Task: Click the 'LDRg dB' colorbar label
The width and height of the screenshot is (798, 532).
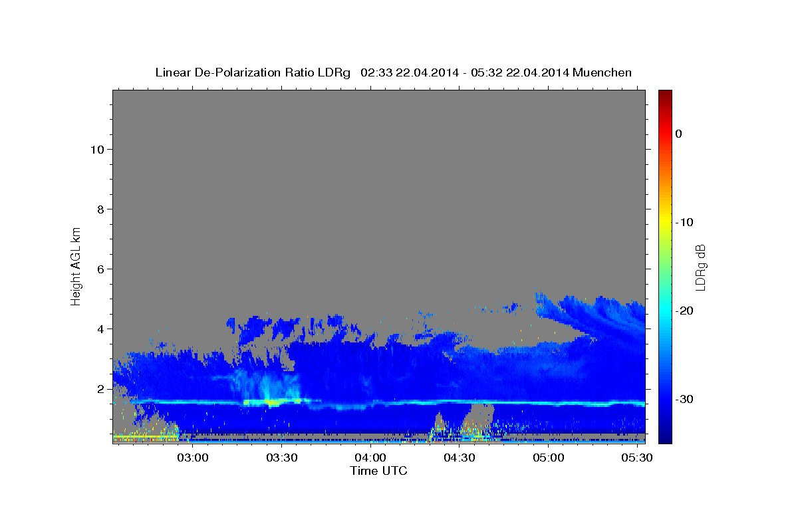Action: pos(700,267)
